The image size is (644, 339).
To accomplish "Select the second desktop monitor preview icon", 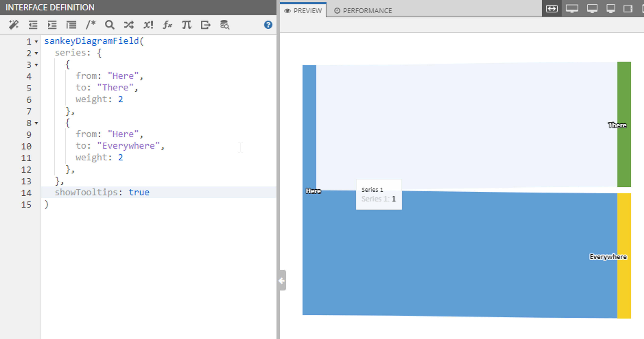I will click(592, 9).
